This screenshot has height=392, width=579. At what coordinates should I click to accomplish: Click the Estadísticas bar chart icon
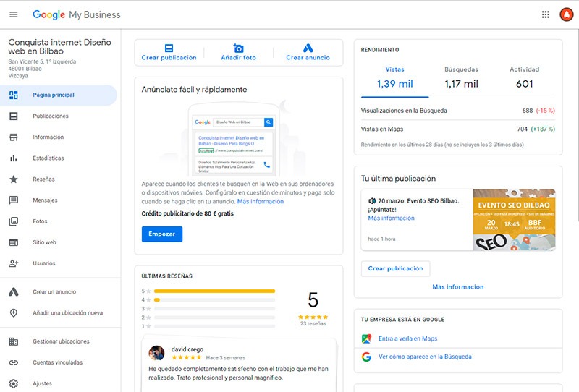pos(14,158)
